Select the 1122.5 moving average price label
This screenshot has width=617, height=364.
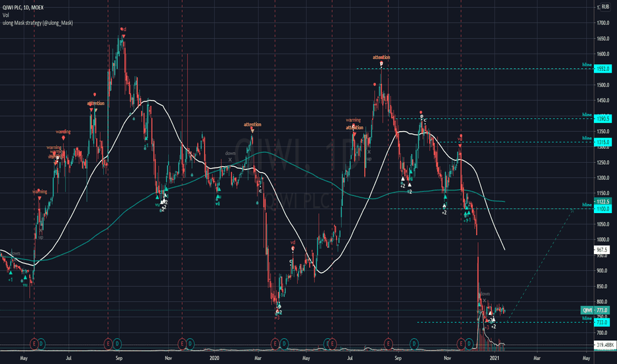pyautogui.click(x=603, y=201)
